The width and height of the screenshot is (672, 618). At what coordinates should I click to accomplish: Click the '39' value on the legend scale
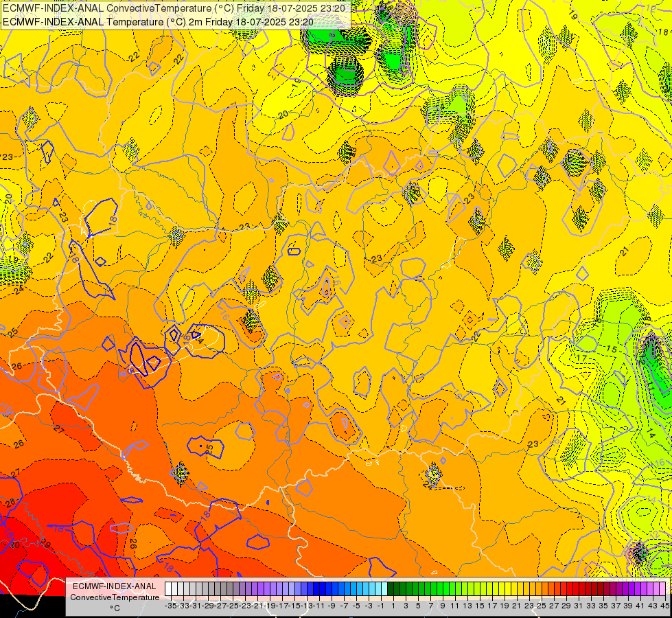tap(627, 606)
